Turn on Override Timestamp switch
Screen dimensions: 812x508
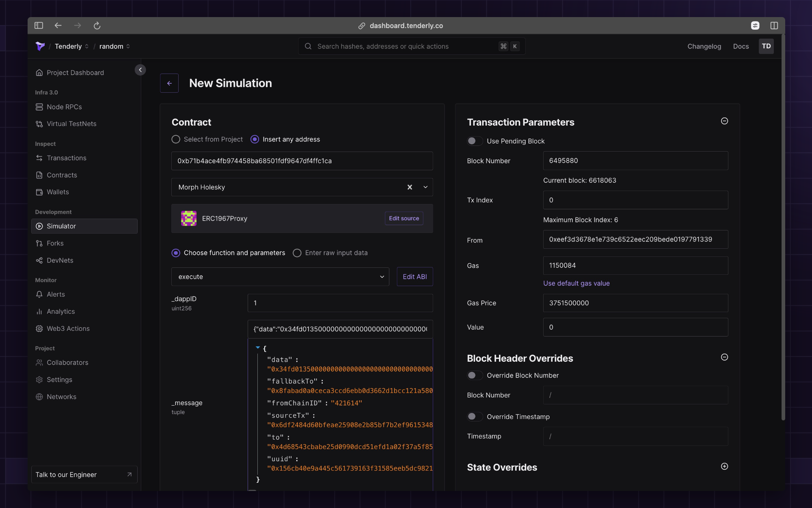coord(474,417)
